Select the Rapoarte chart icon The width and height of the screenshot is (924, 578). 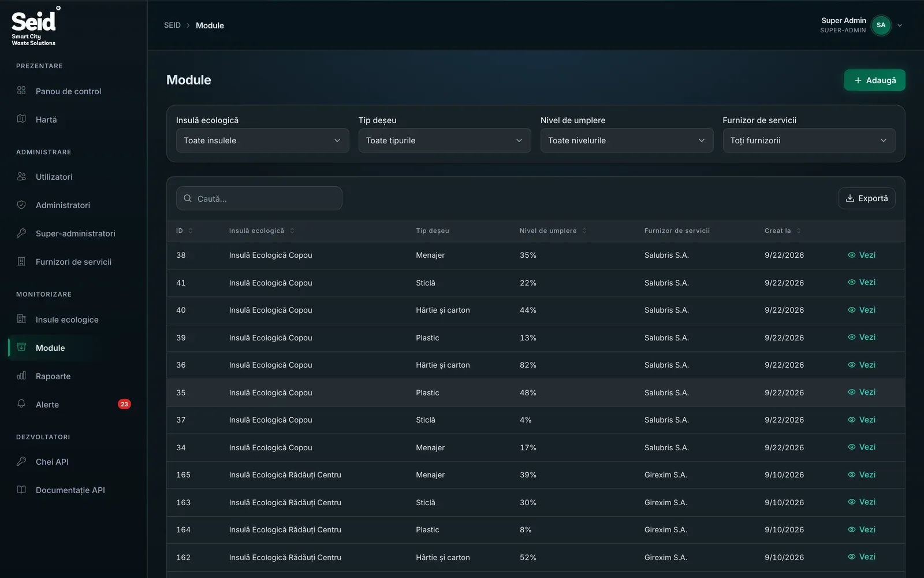click(x=21, y=376)
